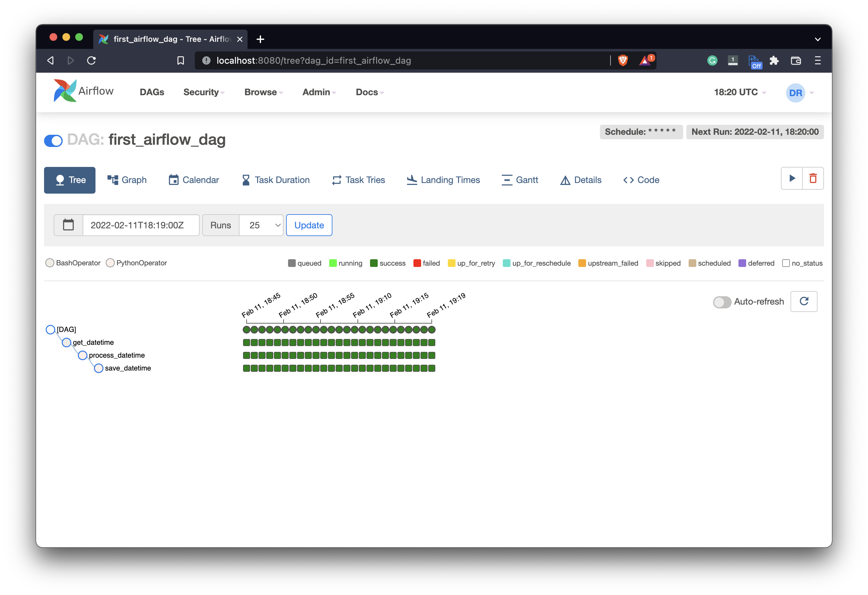Open Brave Shields lion icon
Viewport: 868px width, 595px height.
click(x=623, y=60)
